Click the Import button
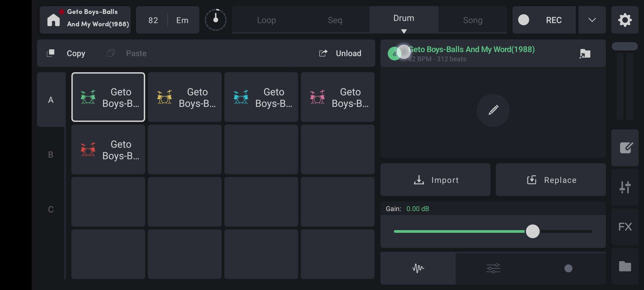644x290 pixels. coord(436,180)
